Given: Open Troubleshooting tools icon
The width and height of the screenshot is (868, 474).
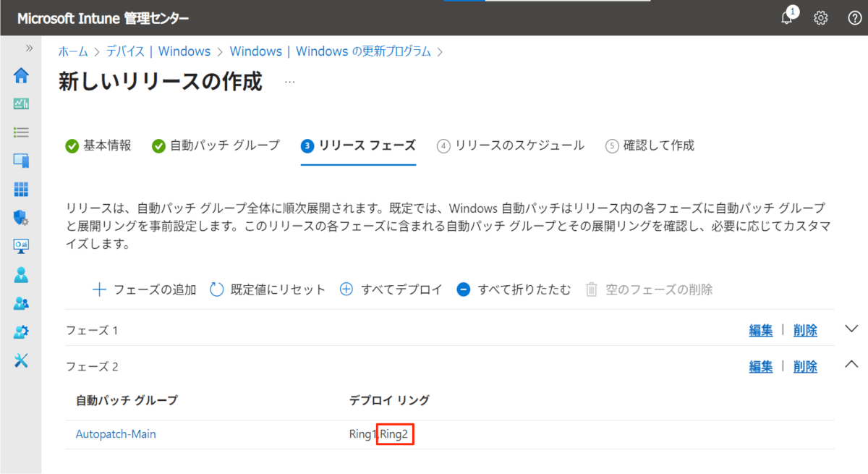Looking at the screenshot, I should tap(21, 360).
